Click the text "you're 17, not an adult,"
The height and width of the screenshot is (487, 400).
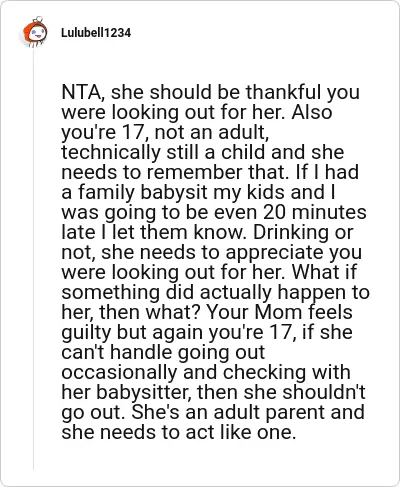[165, 132]
